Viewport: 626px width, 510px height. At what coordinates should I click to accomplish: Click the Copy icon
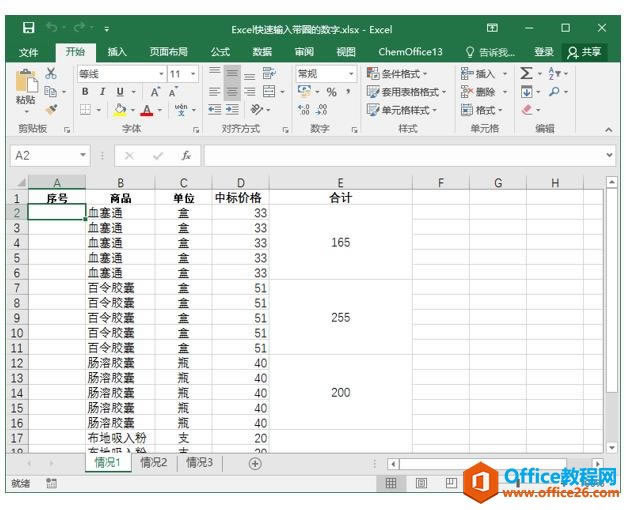(x=50, y=91)
